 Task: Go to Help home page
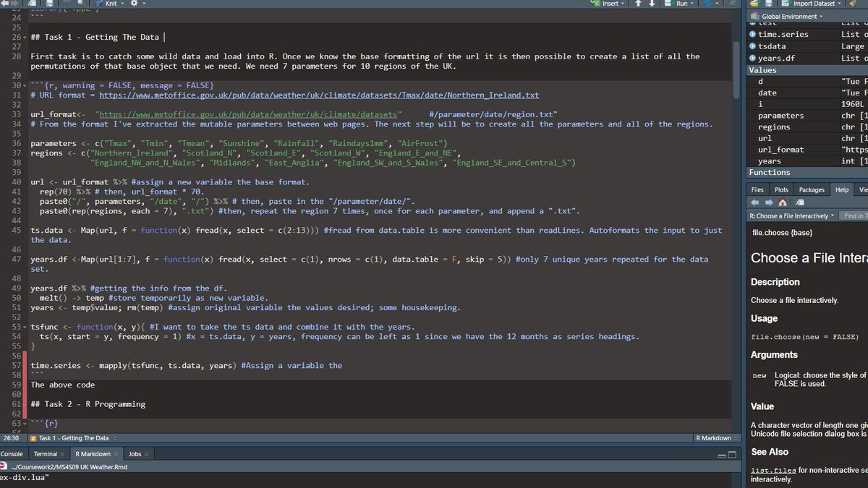(783, 202)
